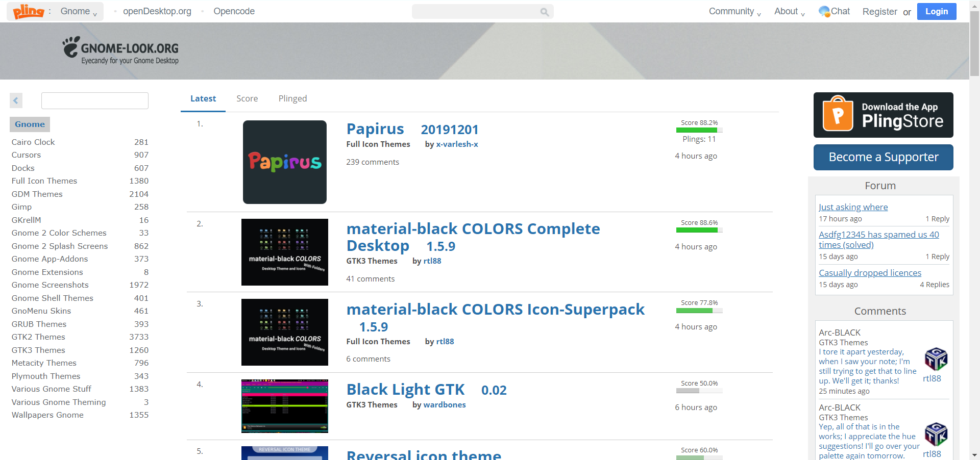Image resolution: width=980 pixels, height=460 pixels.
Task: Expand the Gnome dropdown in top bar
Action: [79, 11]
